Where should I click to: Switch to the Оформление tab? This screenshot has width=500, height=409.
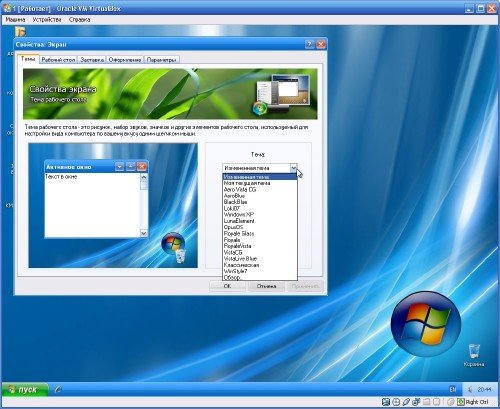(x=125, y=60)
